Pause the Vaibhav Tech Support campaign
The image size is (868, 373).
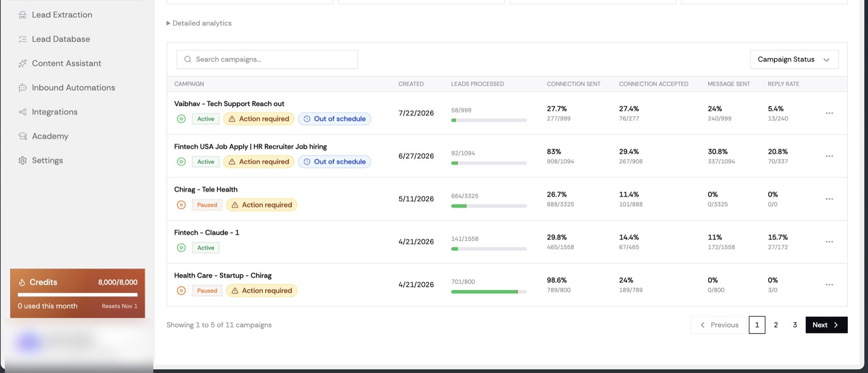181,119
